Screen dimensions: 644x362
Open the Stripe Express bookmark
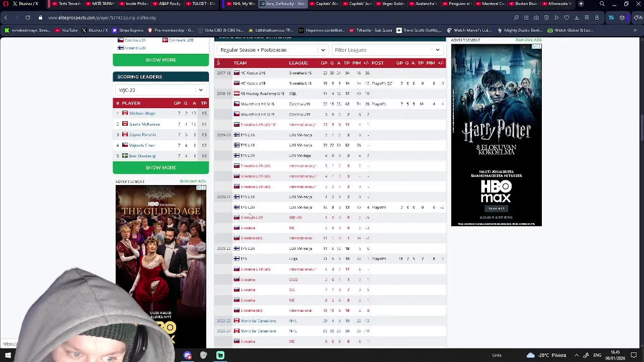coord(128,30)
